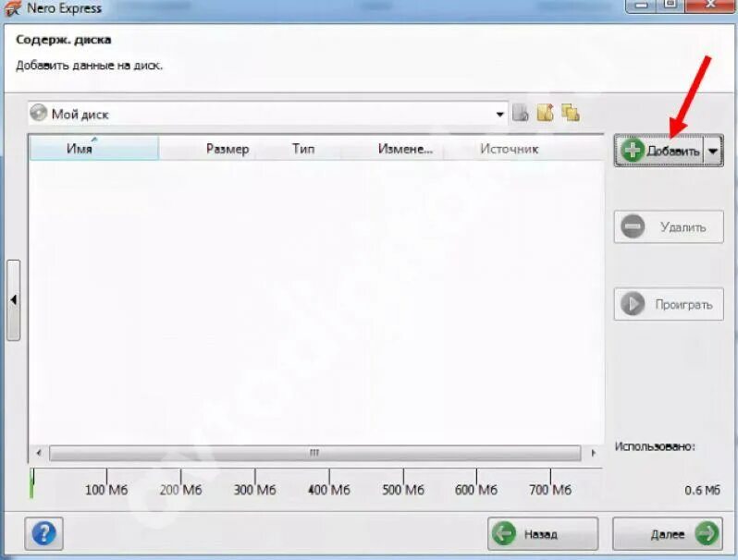738x560 pixels.
Task: Click the Использовано label
Action: tap(655, 446)
